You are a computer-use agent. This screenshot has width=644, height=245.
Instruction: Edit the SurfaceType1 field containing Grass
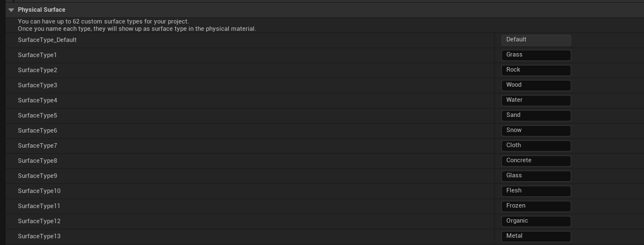click(x=536, y=55)
